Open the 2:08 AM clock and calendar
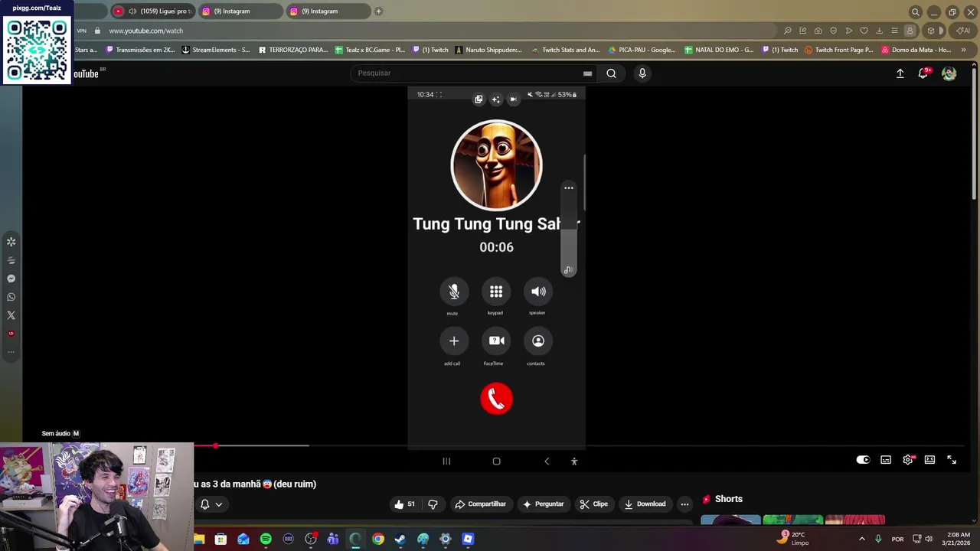980x551 pixels. 958,539
